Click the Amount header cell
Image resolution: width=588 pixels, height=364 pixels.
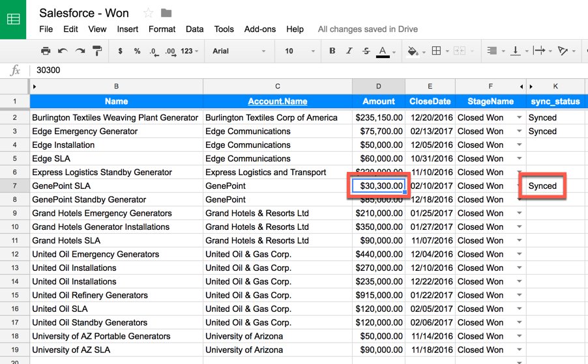[x=379, y=102]
